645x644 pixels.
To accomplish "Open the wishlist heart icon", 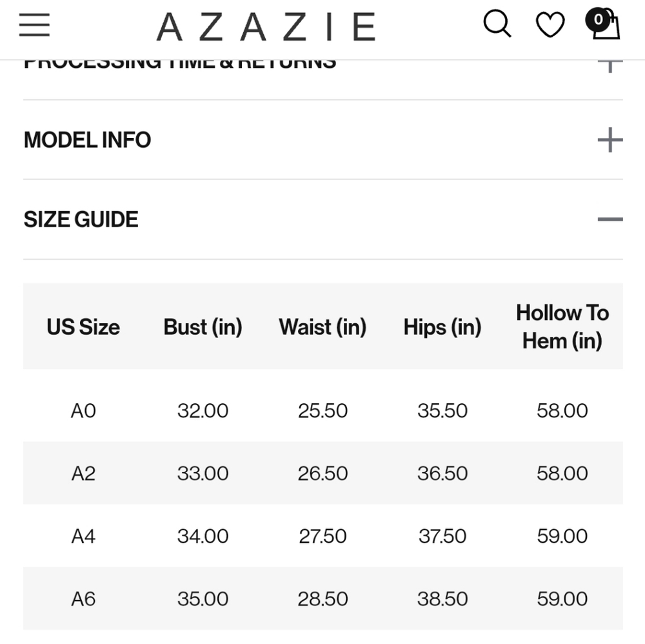I will pos(550,25).
